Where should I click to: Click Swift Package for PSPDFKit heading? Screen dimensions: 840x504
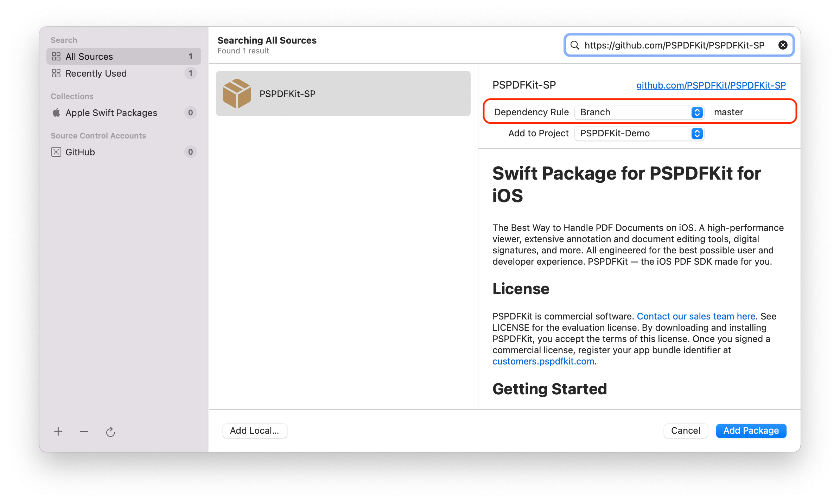tap(626, 184)
